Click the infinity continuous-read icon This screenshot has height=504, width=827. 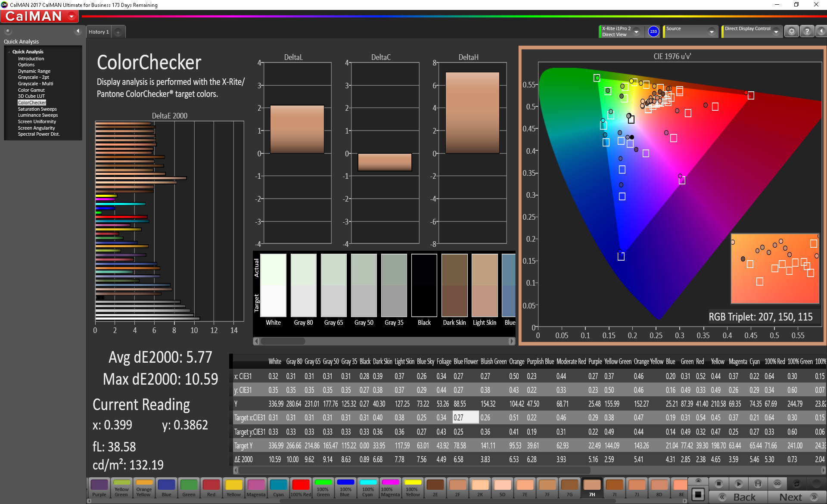tap(777, 484)
